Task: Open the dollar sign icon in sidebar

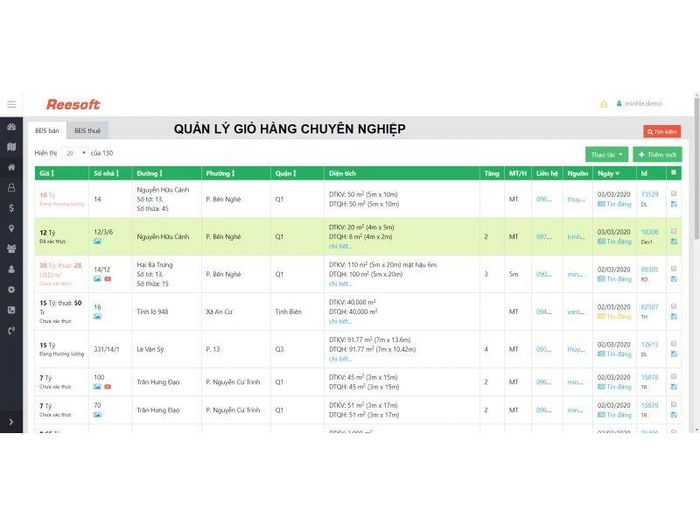Action: (12, 208)
